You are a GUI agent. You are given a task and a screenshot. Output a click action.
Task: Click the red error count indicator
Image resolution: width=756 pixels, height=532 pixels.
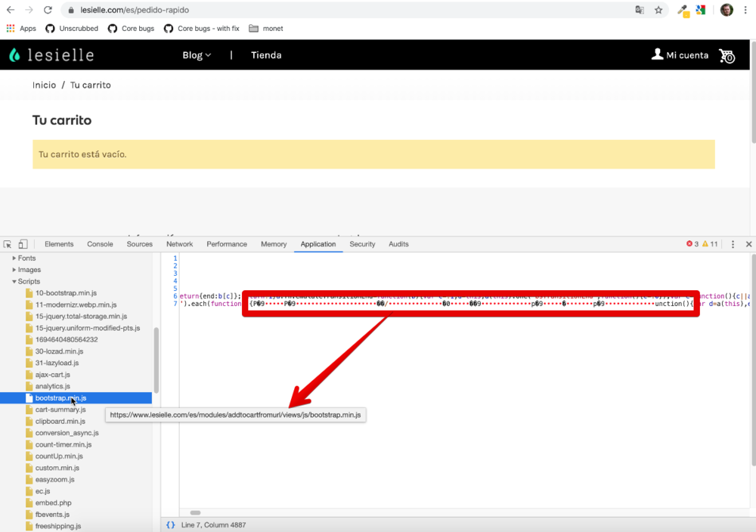[692, 244]
